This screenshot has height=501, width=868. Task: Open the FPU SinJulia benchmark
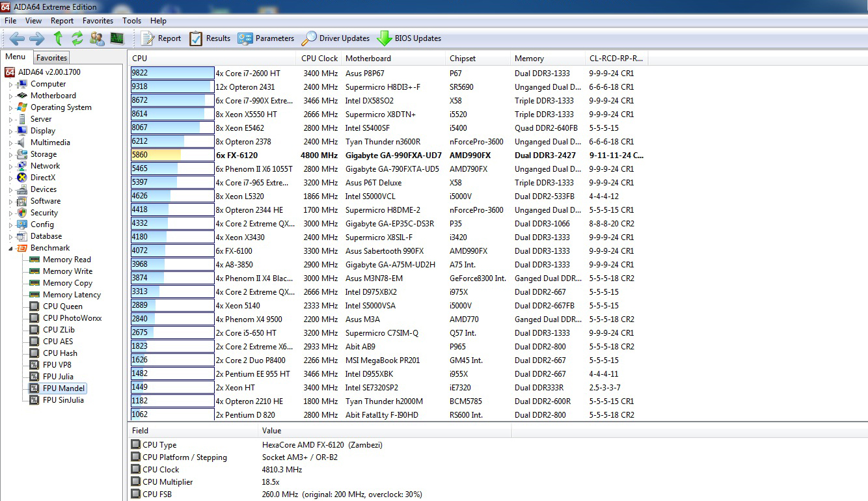point(63,400)
